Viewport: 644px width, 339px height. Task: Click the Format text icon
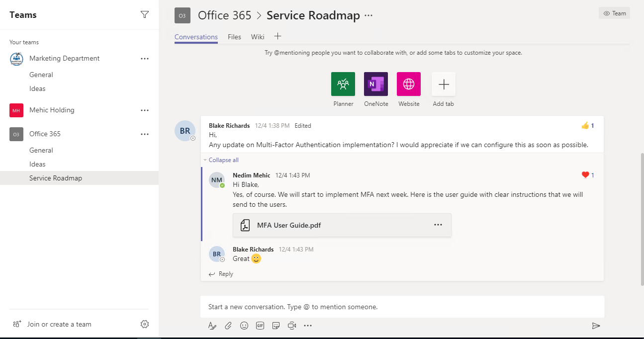pyautogui.click(x=212, y=326)
